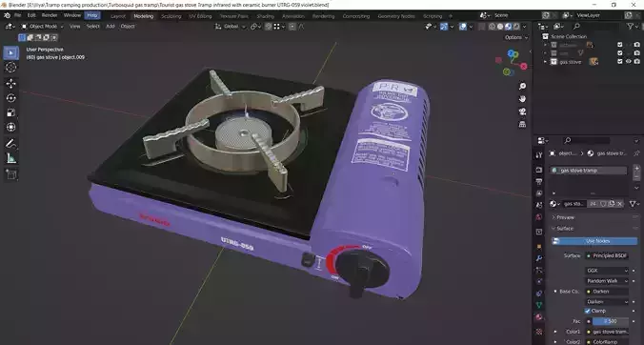Screen dimensions: 644x345
Task: Switch perspective/orthographic with grid icon
Action: (x=522, y=124)
